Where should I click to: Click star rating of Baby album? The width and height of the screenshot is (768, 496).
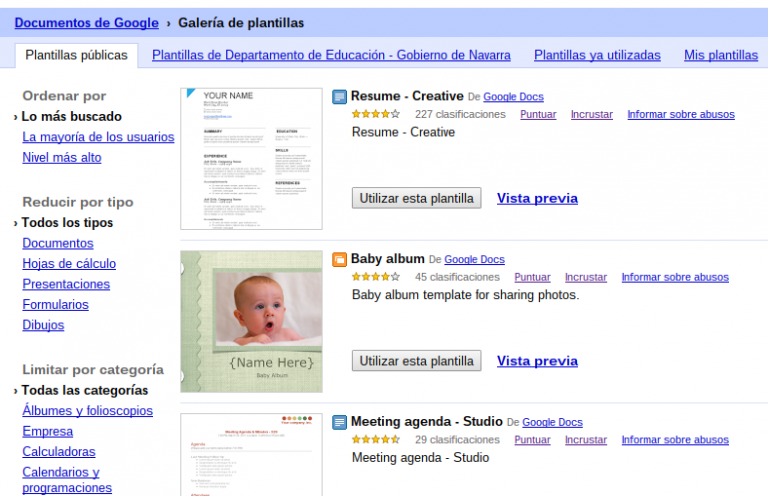(376, 277)
